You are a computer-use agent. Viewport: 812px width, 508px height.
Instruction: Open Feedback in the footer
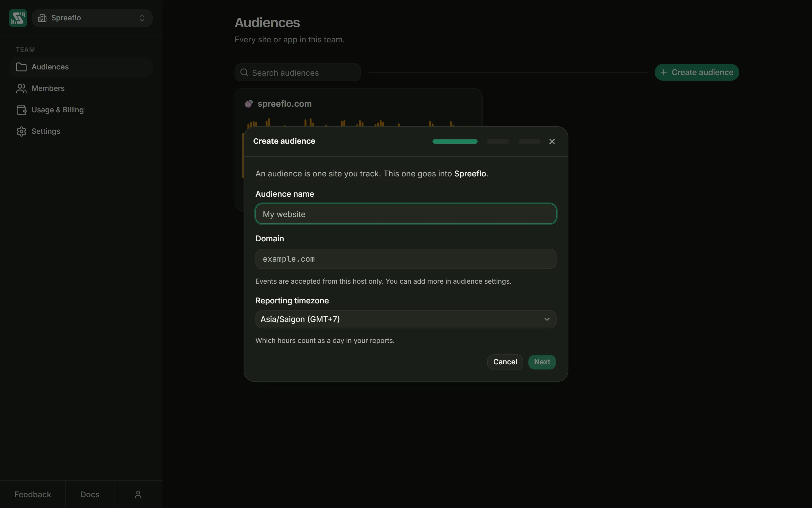pos(32,494)
